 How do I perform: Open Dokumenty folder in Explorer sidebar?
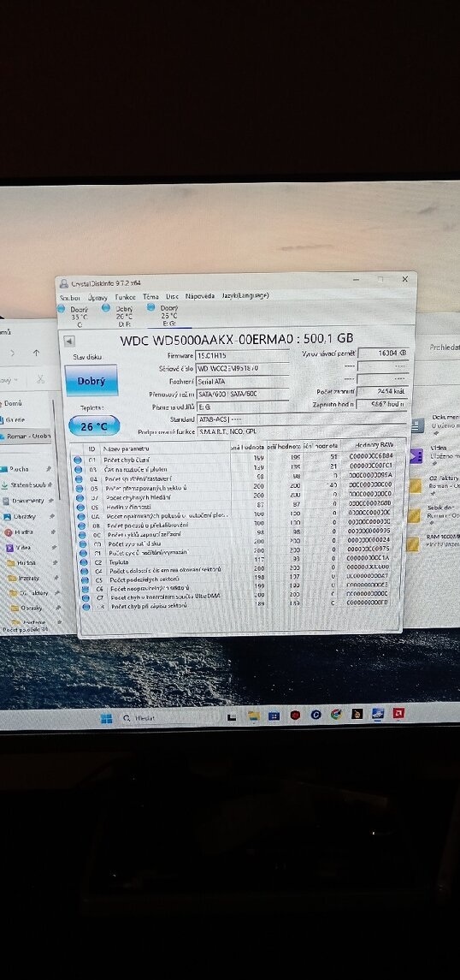[24, 502]
